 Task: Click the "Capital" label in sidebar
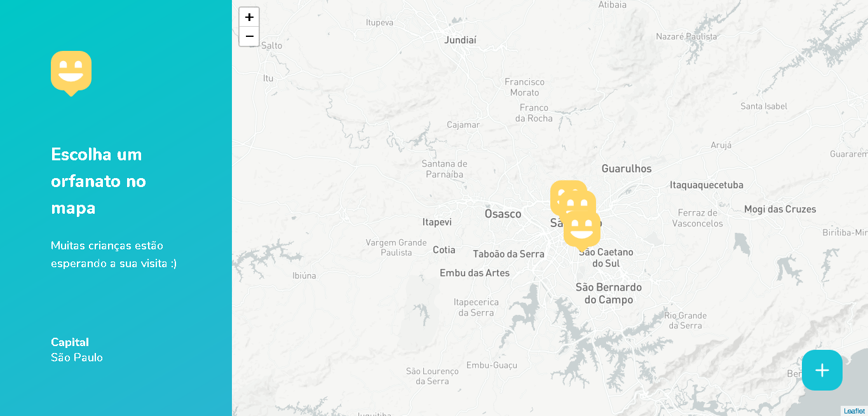click(70, 342)
